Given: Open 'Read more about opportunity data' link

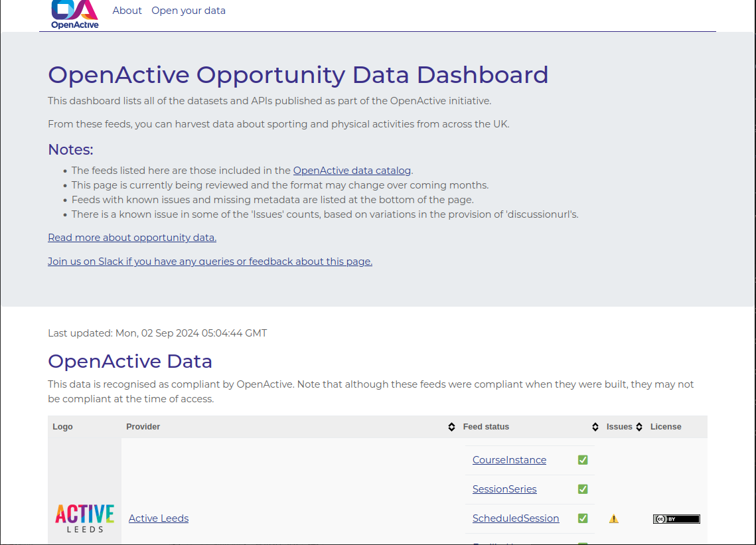Looking at the screenshot, I should (x=132, y=238).
